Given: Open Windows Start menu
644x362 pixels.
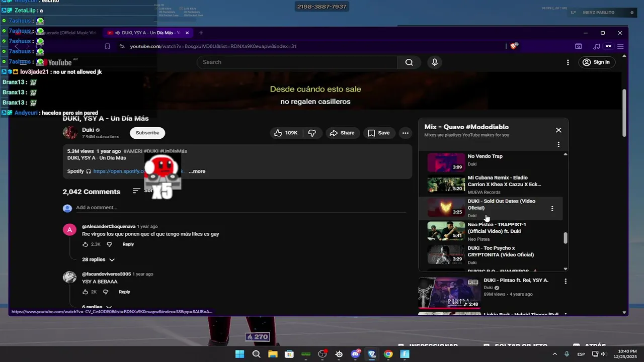Looking at the screenshot, I should pyautogui.click(x=240, y=354).
